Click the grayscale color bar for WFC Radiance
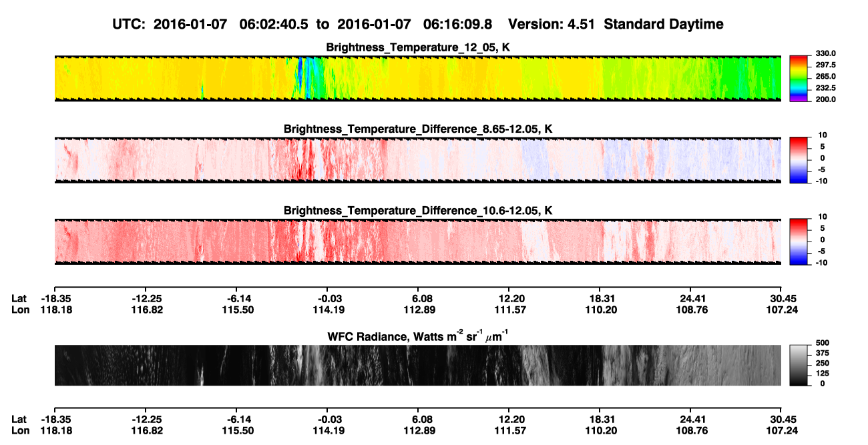This screenshot has height=445, width=868. (x=798, y=365)
